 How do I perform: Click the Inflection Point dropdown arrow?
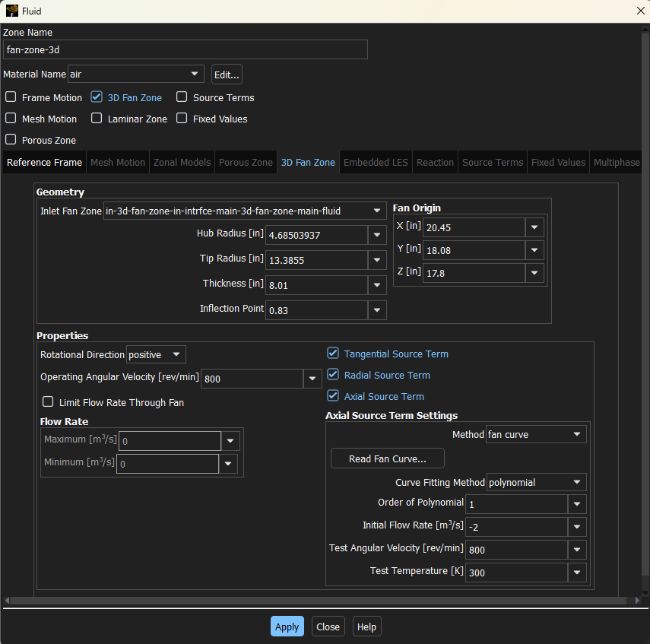377,310
